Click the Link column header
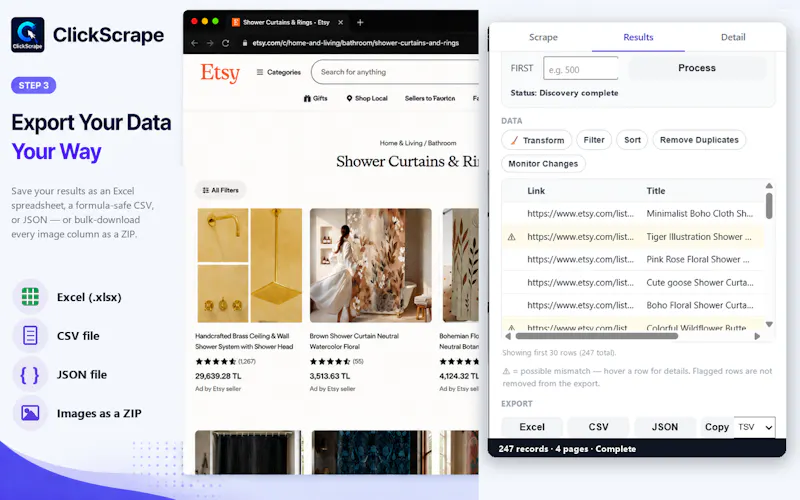Image resolution: width=800 pixels, height=500 pixels. pos(536,191)
